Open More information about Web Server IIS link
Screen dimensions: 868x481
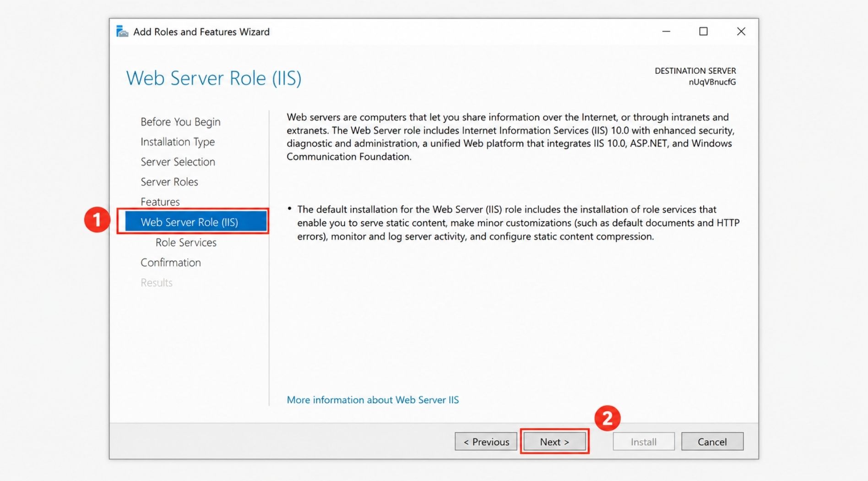373,400
